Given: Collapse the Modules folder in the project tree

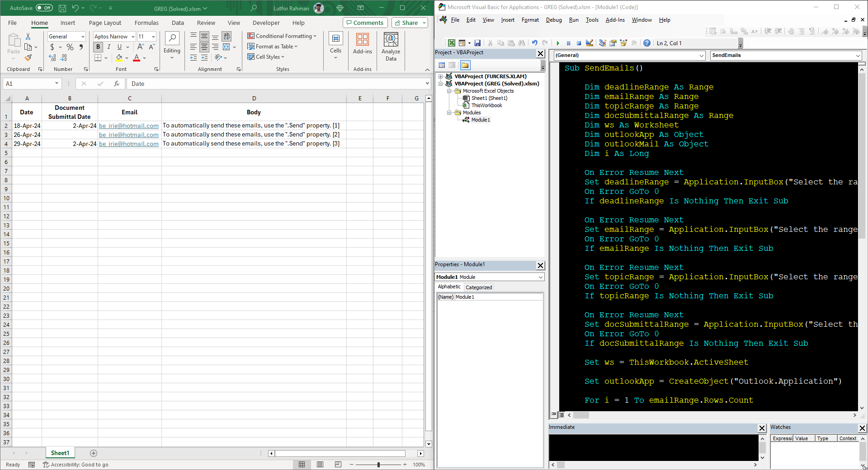Looking at the screenshot, I should click(x=449, y=113).
